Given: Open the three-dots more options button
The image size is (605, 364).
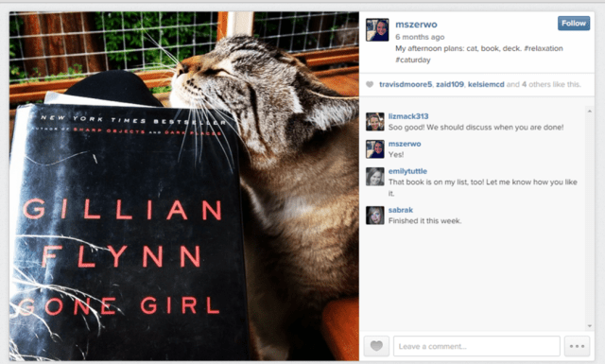Looking at the screenshot, I should coord(577,346).
